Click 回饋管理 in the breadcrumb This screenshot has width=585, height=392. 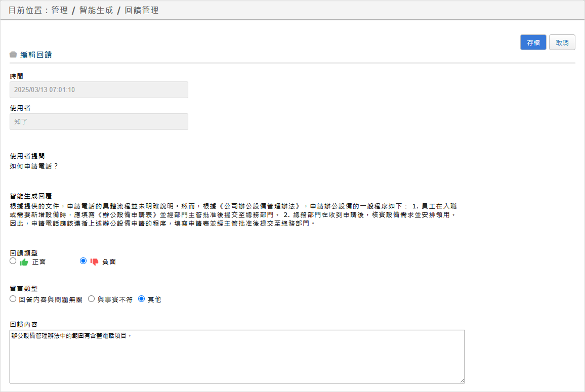click(x=142, y=11)
